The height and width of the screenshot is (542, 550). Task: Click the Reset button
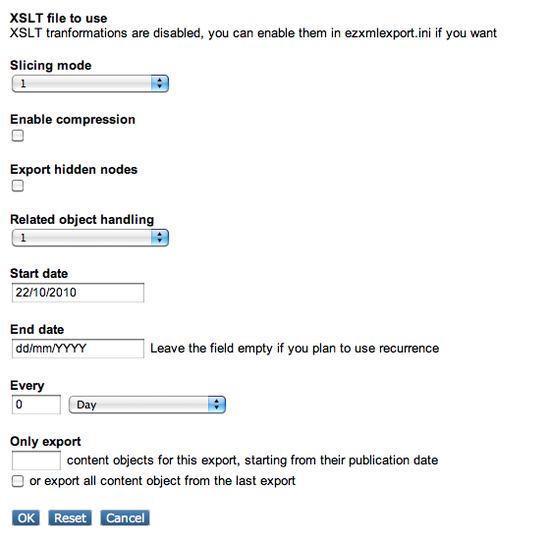[x=70, y=518]
